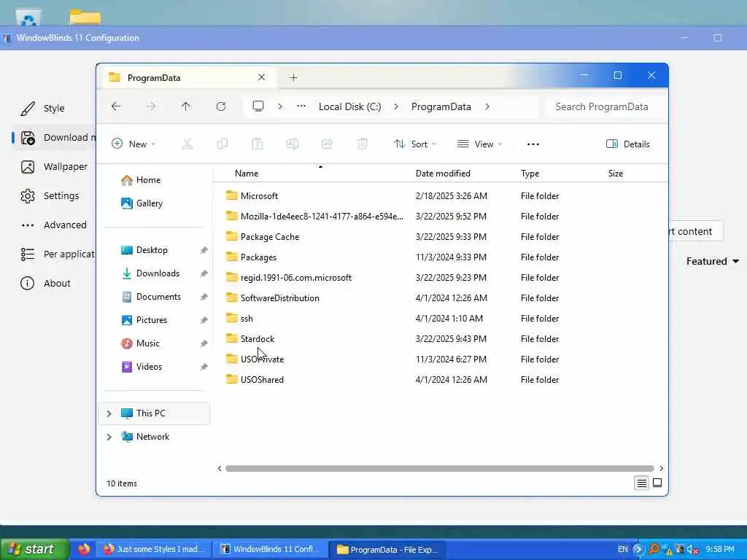The height and width of the screenshot is (560, 747).
Task: Expand Network in navigation pane
Action: (x=109, y=437)
